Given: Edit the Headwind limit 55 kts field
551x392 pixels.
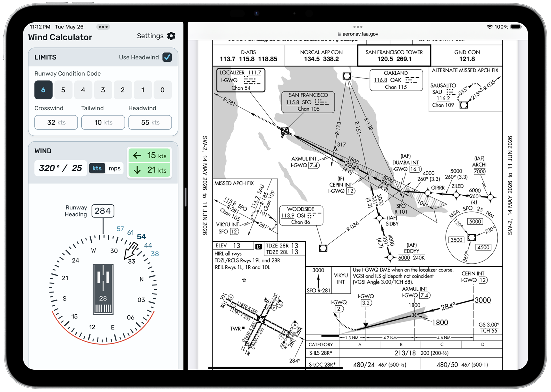Looking at the screenshot, I should [150, 122].
